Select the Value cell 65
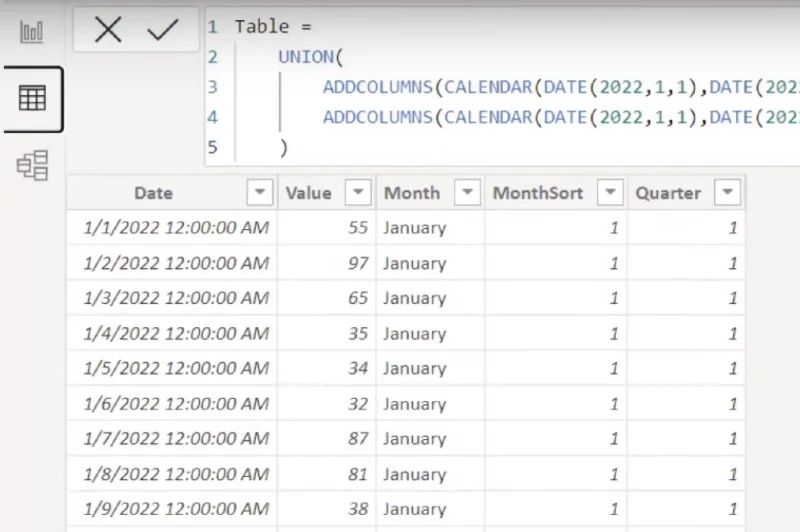The image size is (800, 532). 327,297
